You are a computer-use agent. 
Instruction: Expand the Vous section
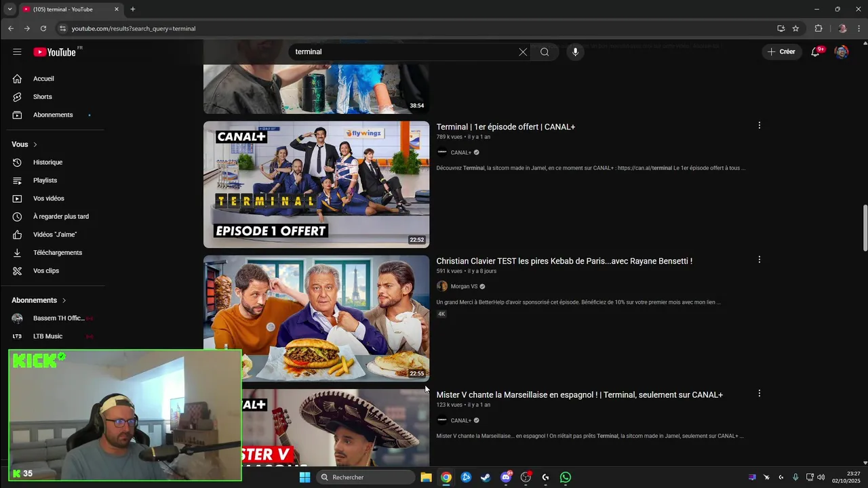point(24,144)
